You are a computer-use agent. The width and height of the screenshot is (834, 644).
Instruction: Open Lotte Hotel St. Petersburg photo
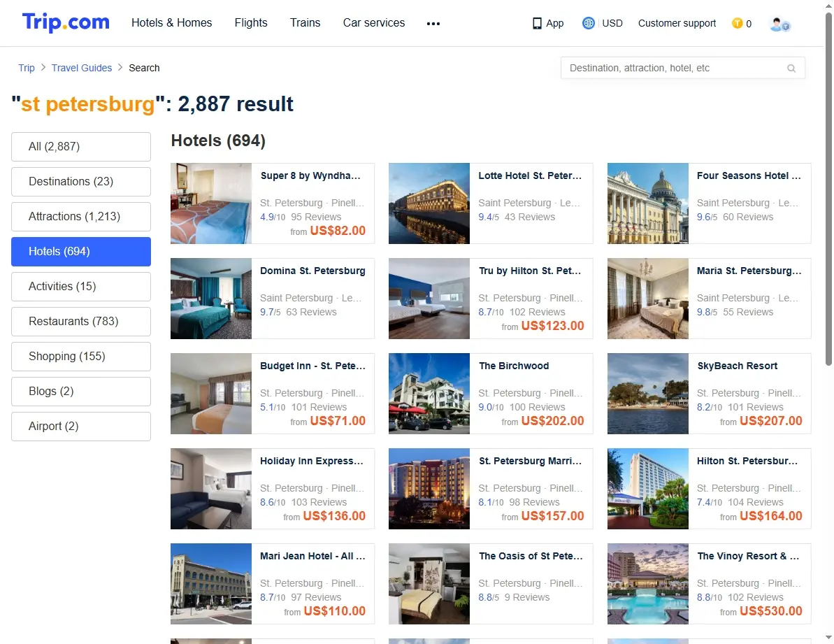point(429,203)
